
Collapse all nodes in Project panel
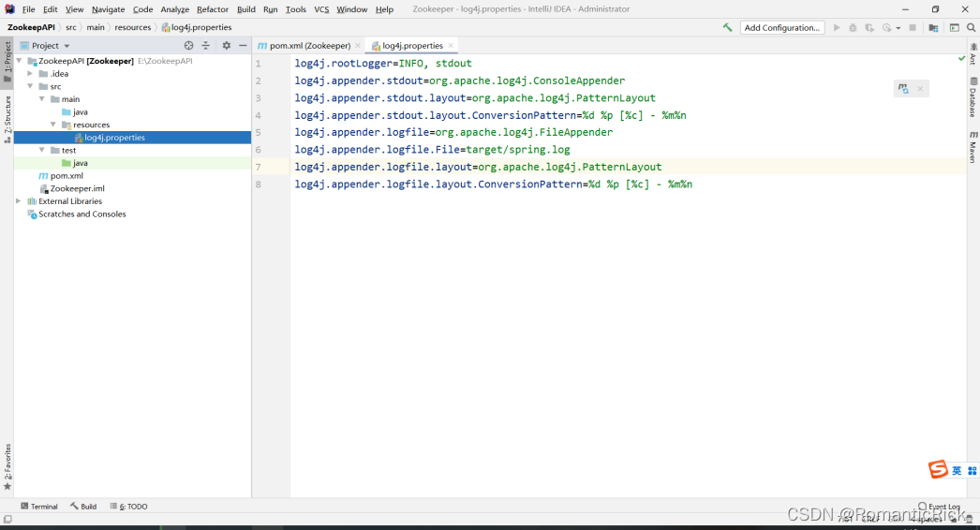click(x=205, y=46)
